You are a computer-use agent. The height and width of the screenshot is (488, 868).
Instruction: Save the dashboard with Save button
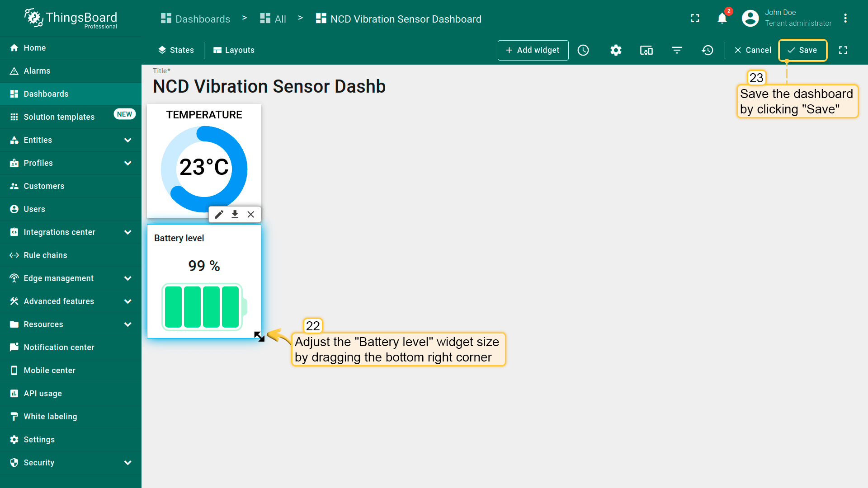[802, 50]
